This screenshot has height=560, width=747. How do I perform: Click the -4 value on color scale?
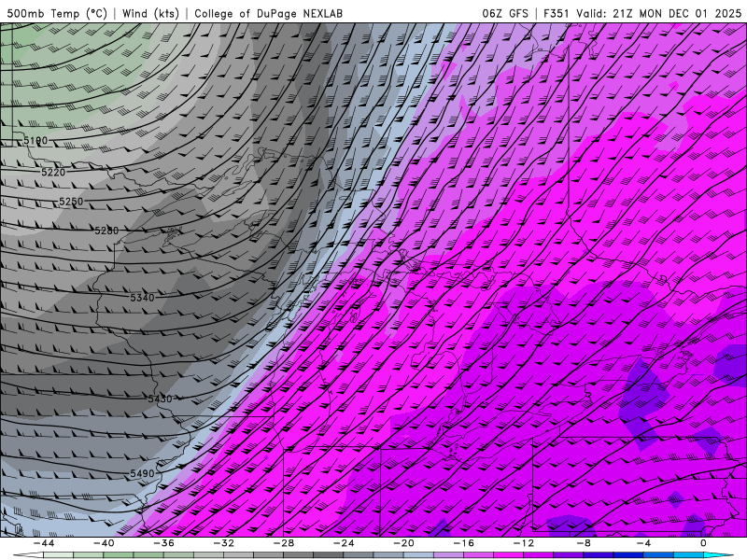(643, 543)
